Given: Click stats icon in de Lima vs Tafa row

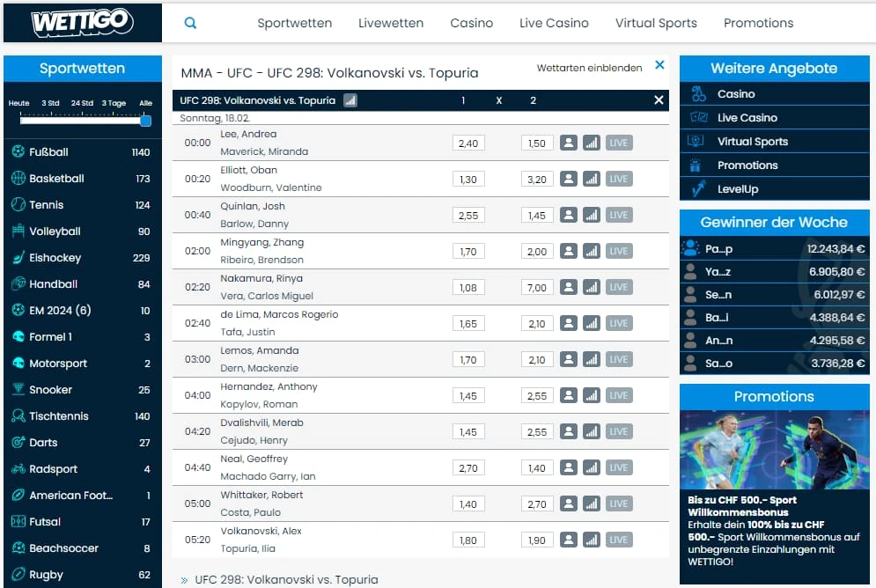Looking at the screenshot, I should pos(591,323).
